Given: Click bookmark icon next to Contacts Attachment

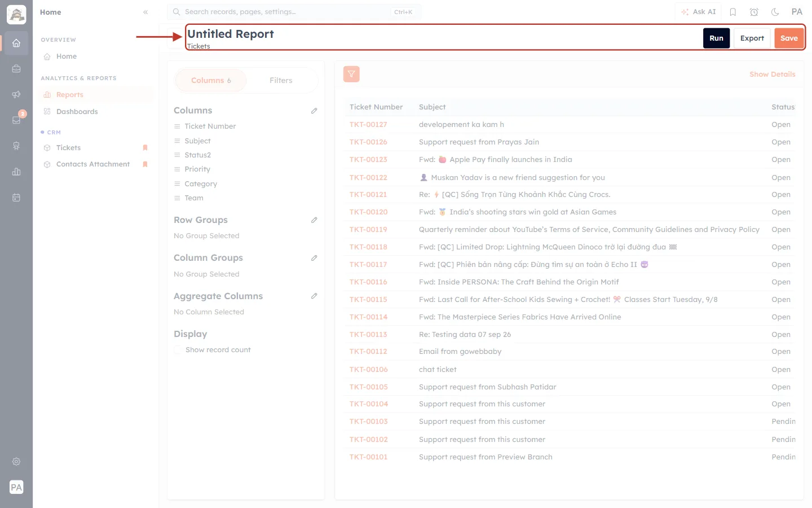Looking at the screenshot, I should point(145,164).
